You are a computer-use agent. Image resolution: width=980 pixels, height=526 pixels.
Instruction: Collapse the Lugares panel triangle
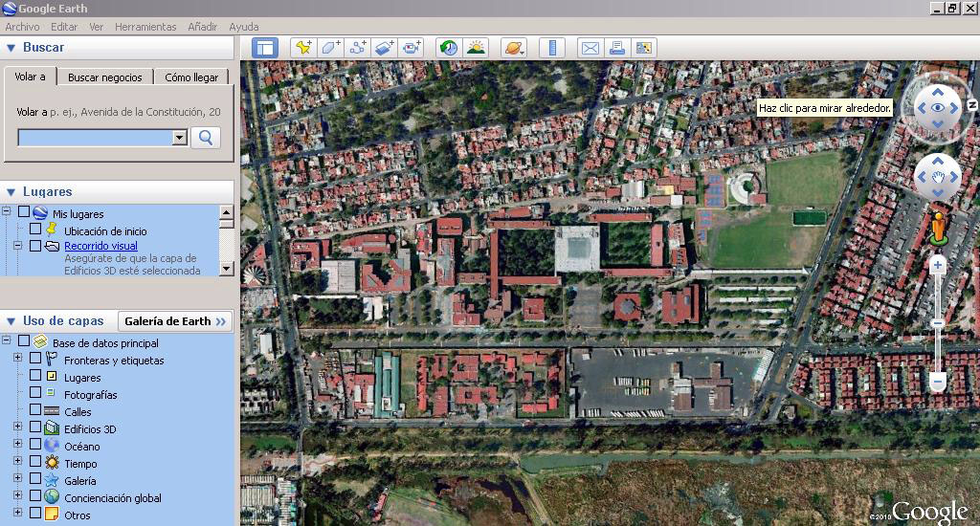coord(11,192)
